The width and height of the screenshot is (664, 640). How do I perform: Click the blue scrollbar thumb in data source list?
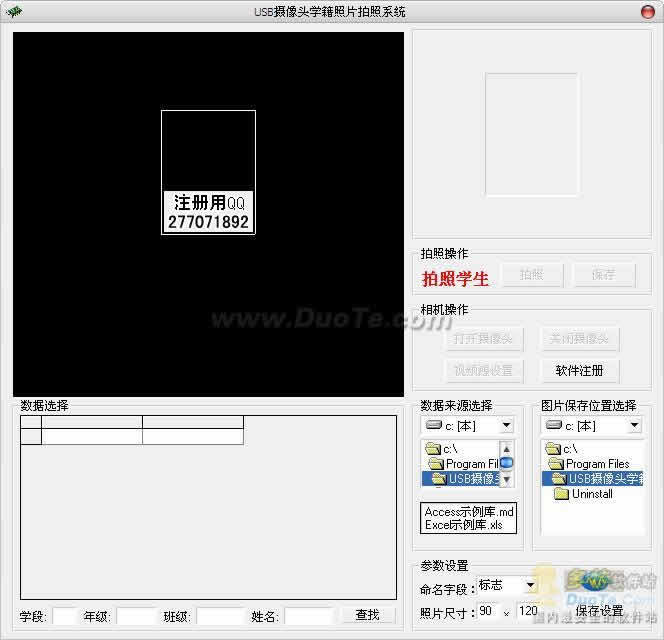coord(506,463)
